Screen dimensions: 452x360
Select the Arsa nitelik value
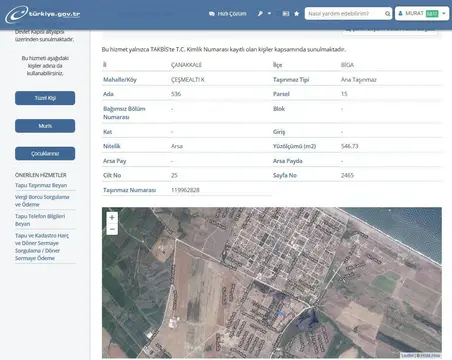[177, 146]
